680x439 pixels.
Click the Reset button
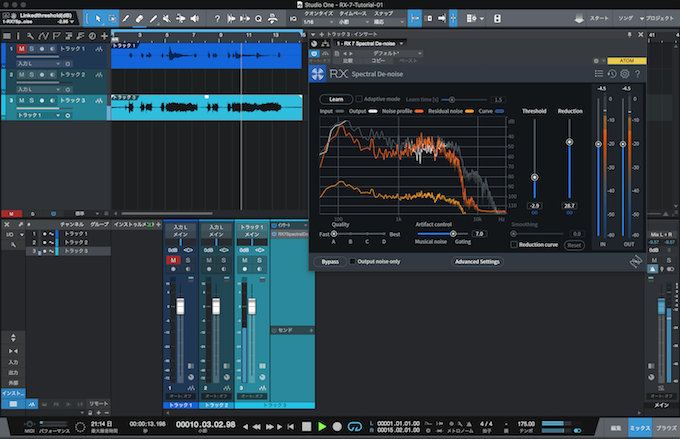(x=574, y=245)
